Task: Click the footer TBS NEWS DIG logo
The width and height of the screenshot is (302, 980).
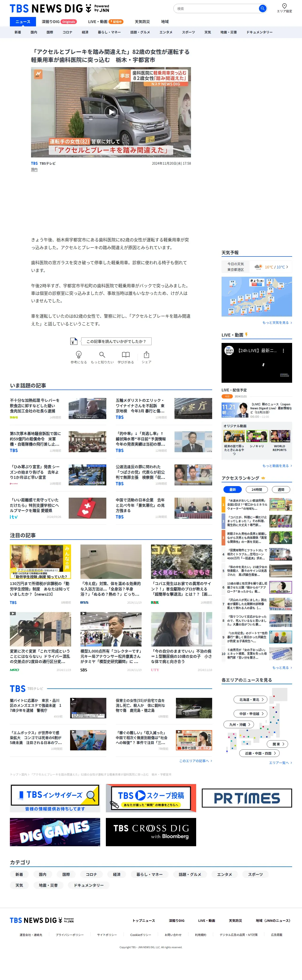Action: [x=42, y=920]
